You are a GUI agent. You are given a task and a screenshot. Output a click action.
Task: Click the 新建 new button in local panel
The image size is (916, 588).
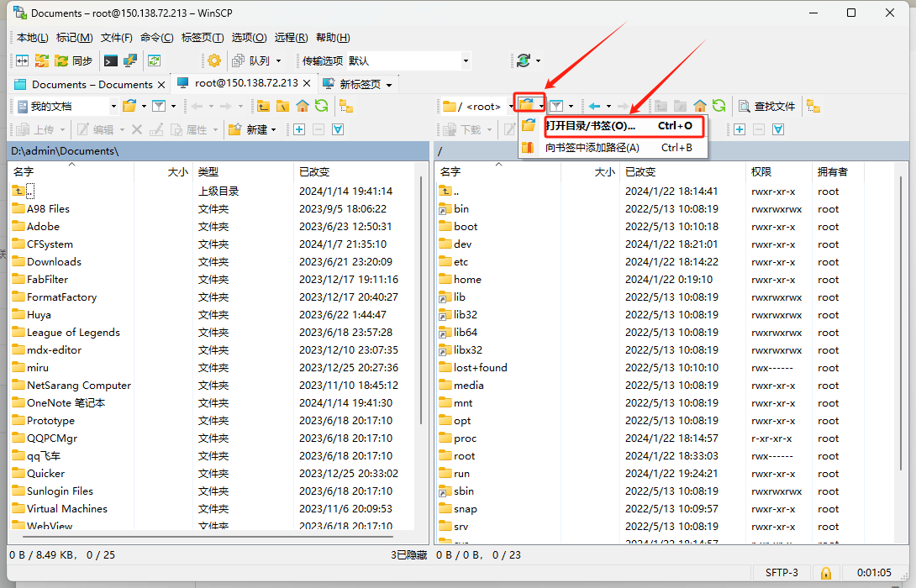point(252,129)
